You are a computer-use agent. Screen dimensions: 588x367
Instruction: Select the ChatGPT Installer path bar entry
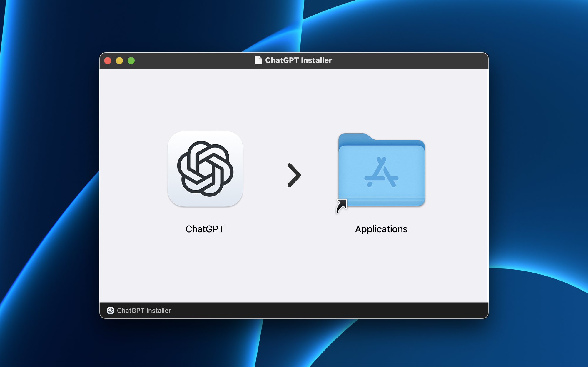[x=139, y=311]
